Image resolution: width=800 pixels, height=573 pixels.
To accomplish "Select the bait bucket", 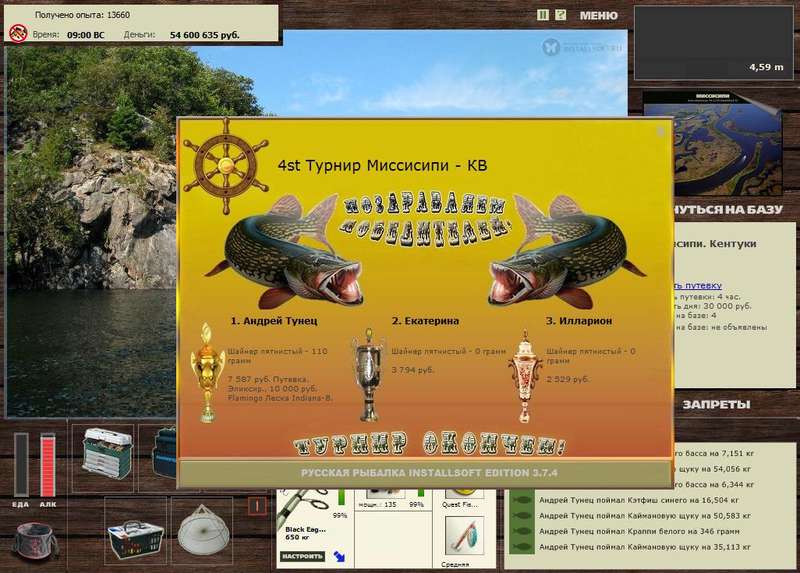I will 35,540.
